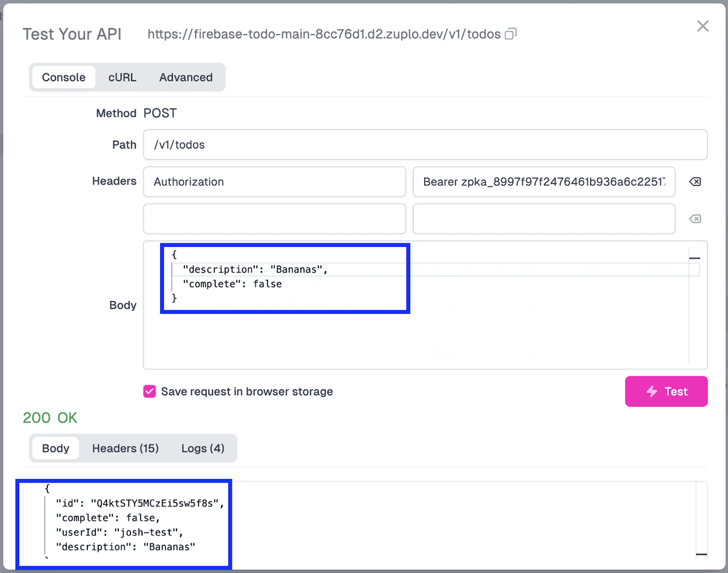
Task: Uncheck Save request in browser storage
Action: click(149, 392)
